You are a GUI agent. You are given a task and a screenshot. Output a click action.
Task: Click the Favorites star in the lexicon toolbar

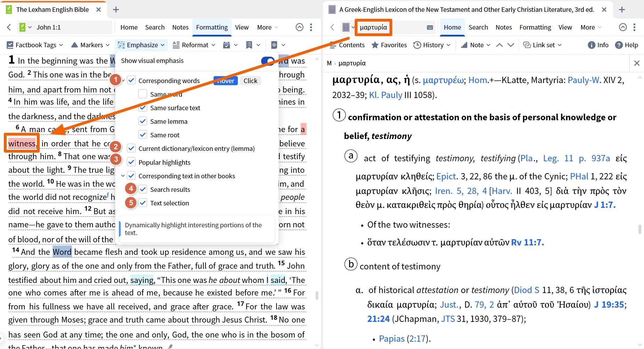point(375,45)
